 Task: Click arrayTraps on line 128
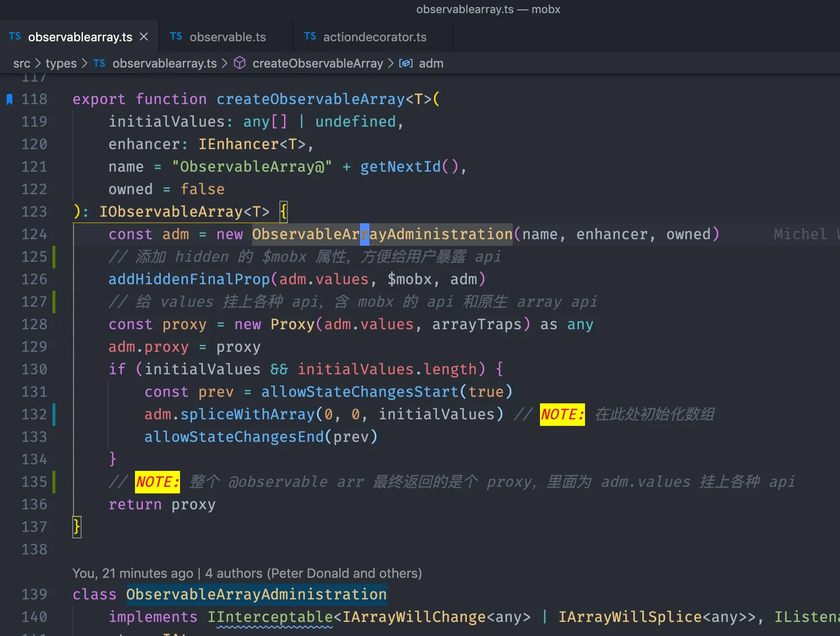tap(477, 324)
